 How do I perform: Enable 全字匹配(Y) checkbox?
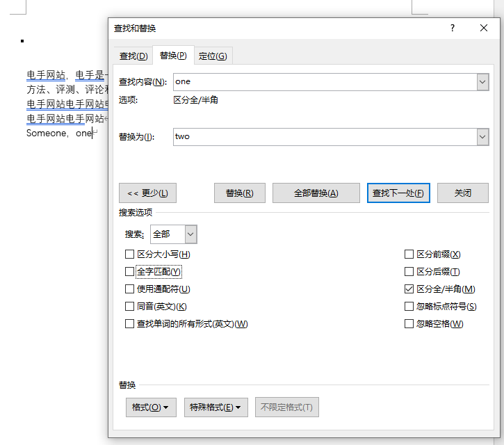(x=129, y=272)
